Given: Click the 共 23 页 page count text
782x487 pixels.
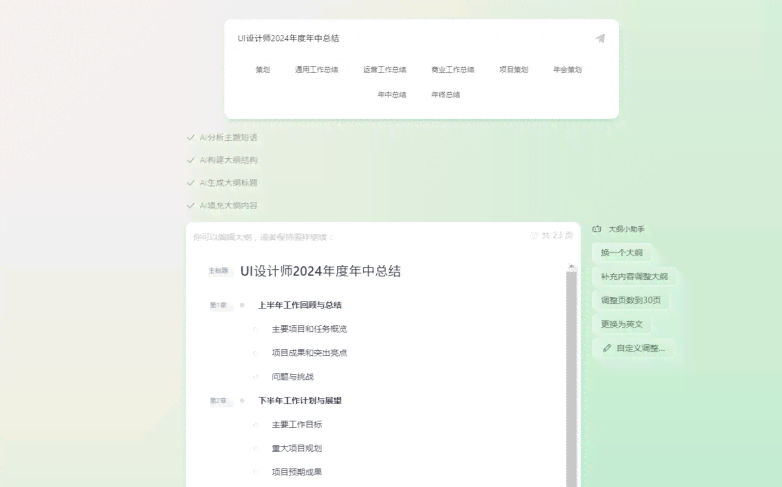Looking at the screenshot, I should pyautogui.click(x=558, y=236).
